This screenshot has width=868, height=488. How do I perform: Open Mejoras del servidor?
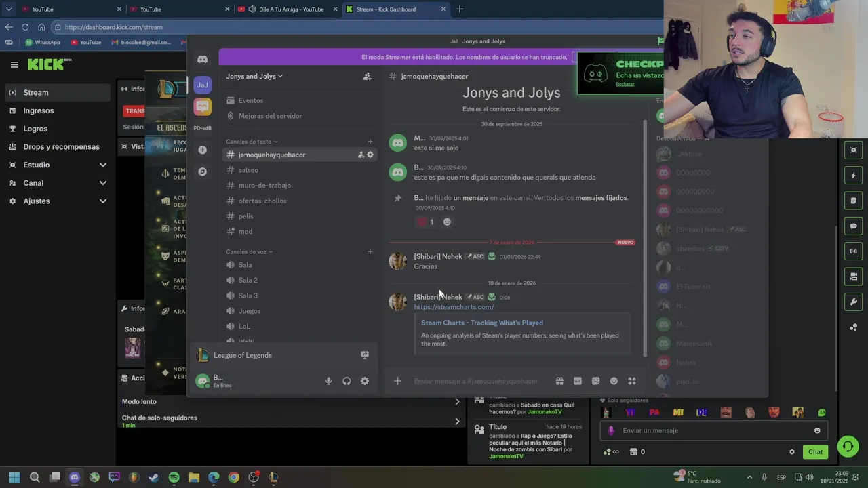tap(299, 116)
